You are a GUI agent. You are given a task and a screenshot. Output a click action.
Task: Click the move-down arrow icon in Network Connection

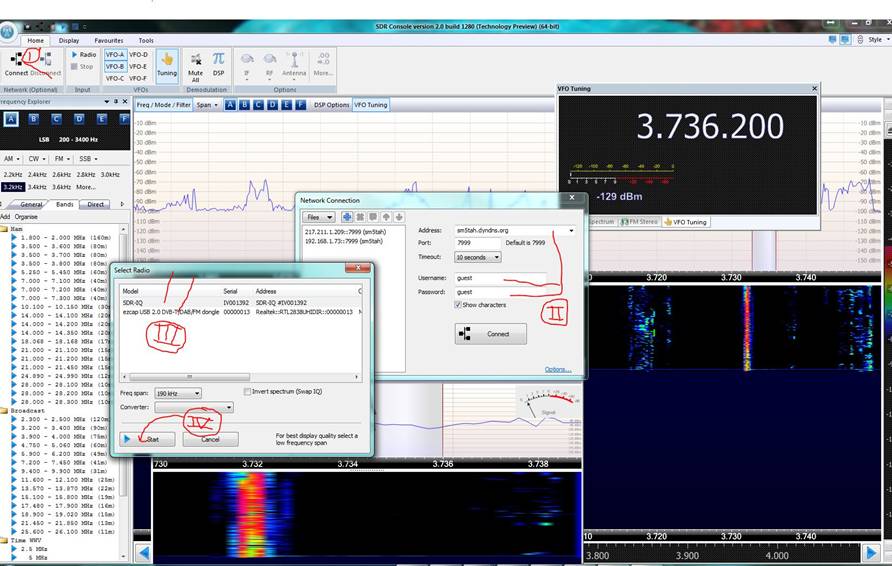(x=399, y=217)
